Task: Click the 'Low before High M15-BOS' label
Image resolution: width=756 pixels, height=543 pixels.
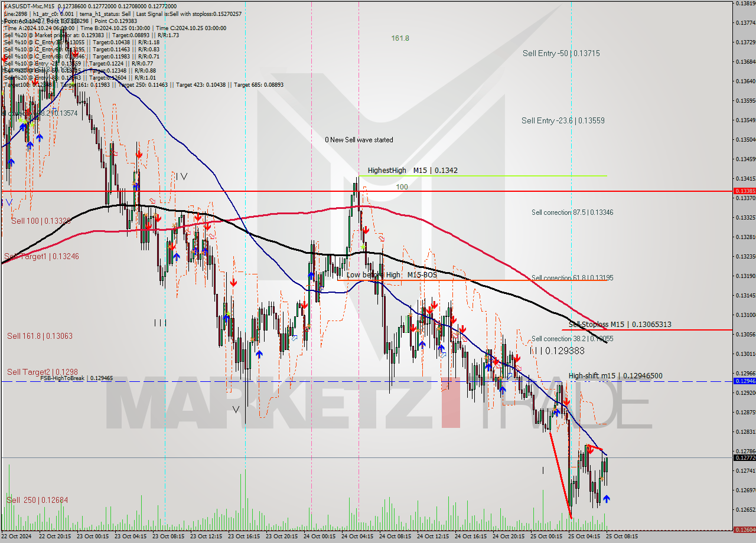Action: pyautogui.click(x=392, y=275)
